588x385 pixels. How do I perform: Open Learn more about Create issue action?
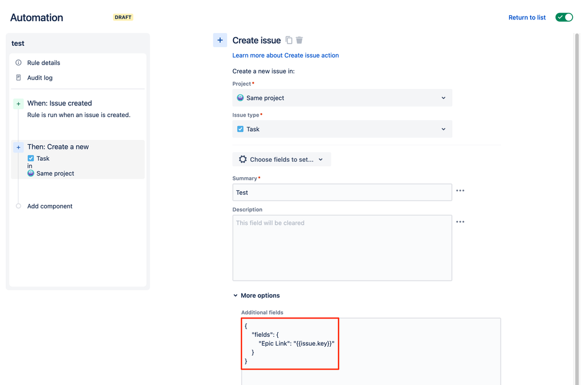click(285, 55)
